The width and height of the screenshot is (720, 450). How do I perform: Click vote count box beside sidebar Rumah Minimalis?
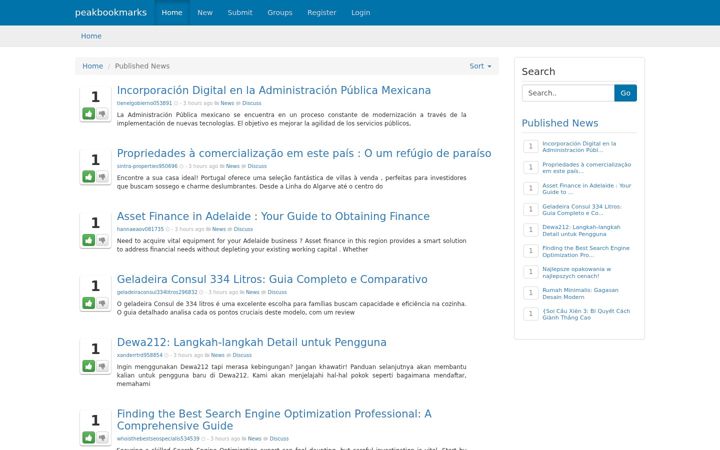coord(530,292)
